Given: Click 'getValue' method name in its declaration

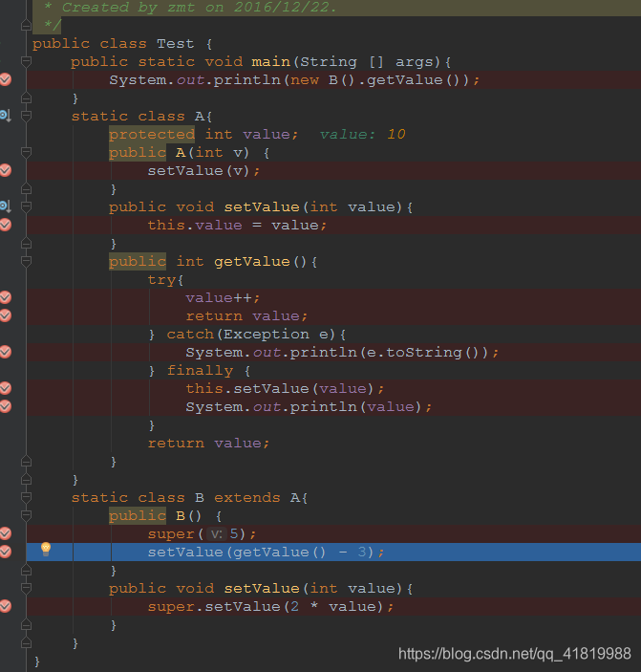Looking at the screenshot, I should pyautogui.click(x=252, y=261).
